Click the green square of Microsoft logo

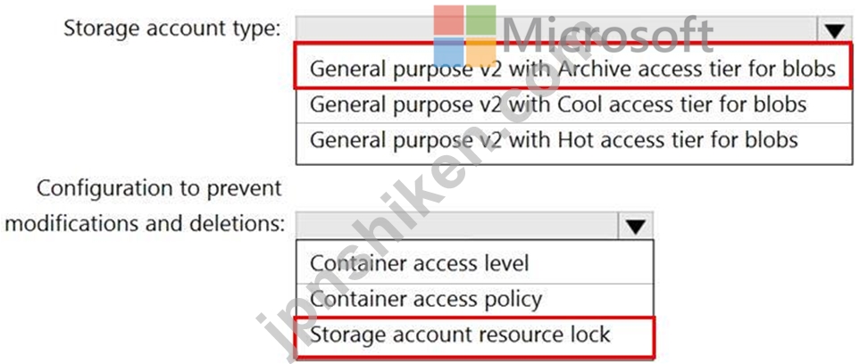481,21
